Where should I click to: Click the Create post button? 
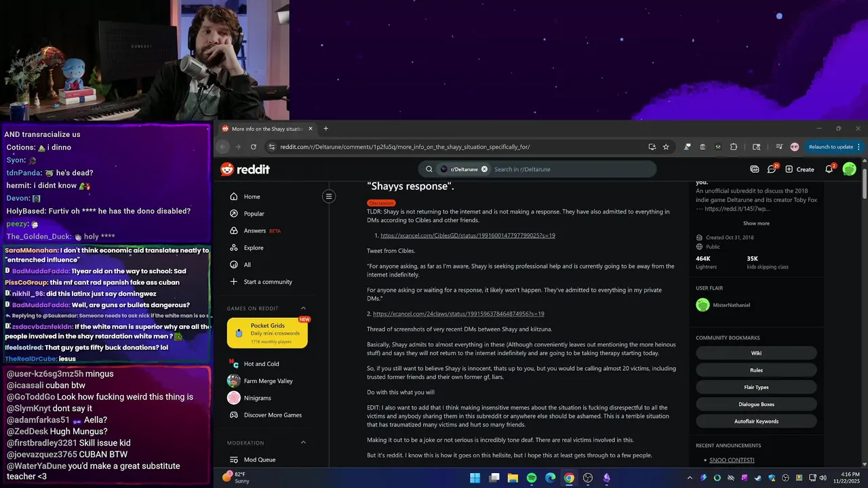pyautogui.click(x=800, y=169)
